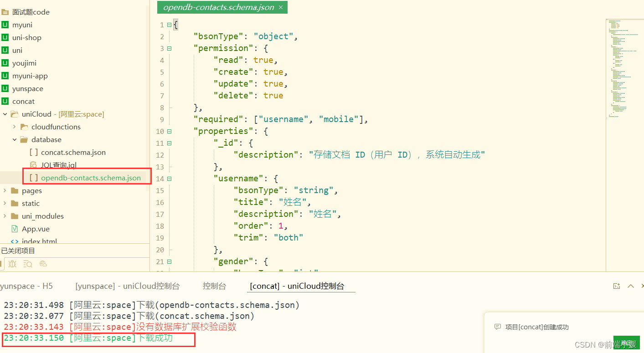Switch to the yunspace - H5 console tab
The width and height of the screenshot is (644, 353).
26,286
